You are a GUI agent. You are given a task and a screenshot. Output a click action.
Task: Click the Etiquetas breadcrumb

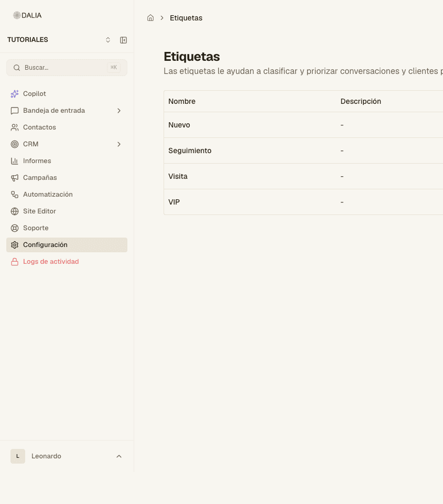pyautogui.click(x=186, y=18)
